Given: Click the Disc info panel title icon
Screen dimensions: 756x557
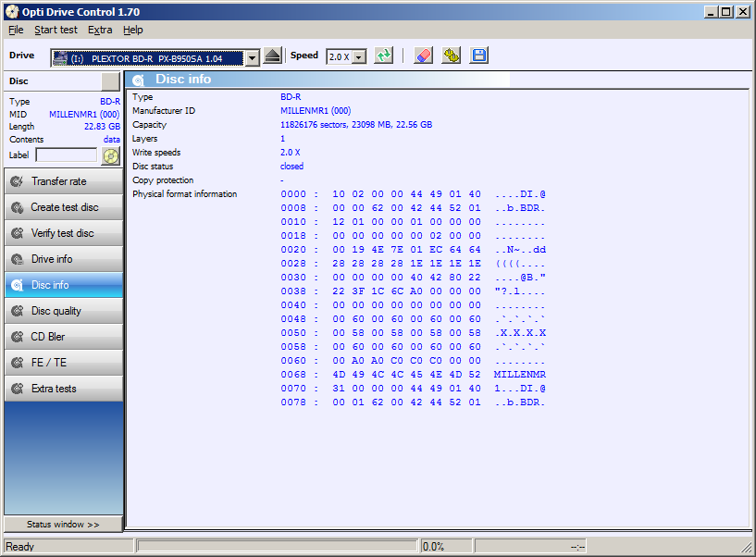Looking at the screenshot, I should tap(139, 80).
